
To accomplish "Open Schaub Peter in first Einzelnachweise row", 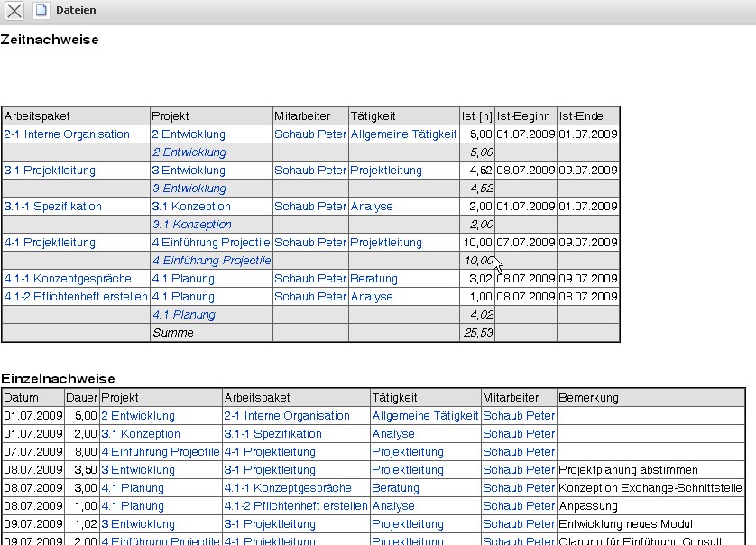I will coord(519,416).
